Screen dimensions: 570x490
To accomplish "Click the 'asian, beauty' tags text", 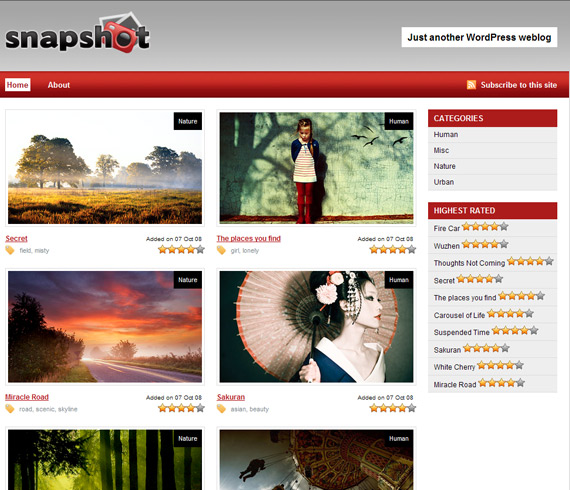I will click(250, 409).
